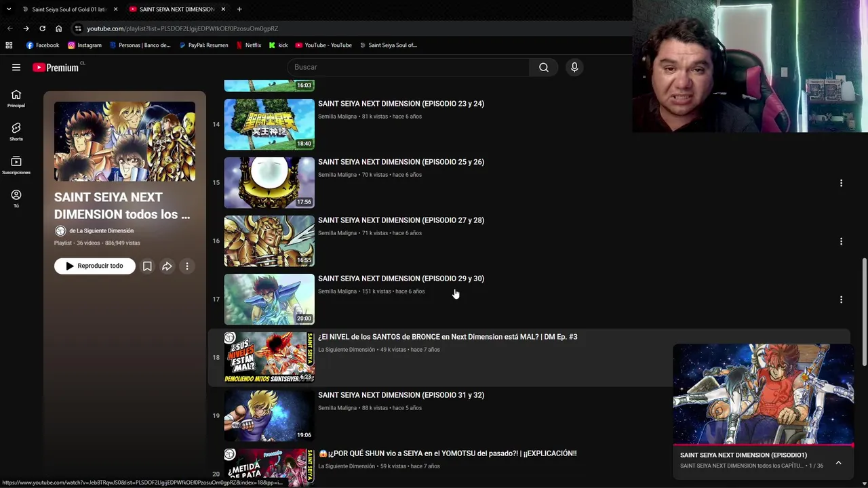Activate voice search microphone
868x488 pixels.
574,67
